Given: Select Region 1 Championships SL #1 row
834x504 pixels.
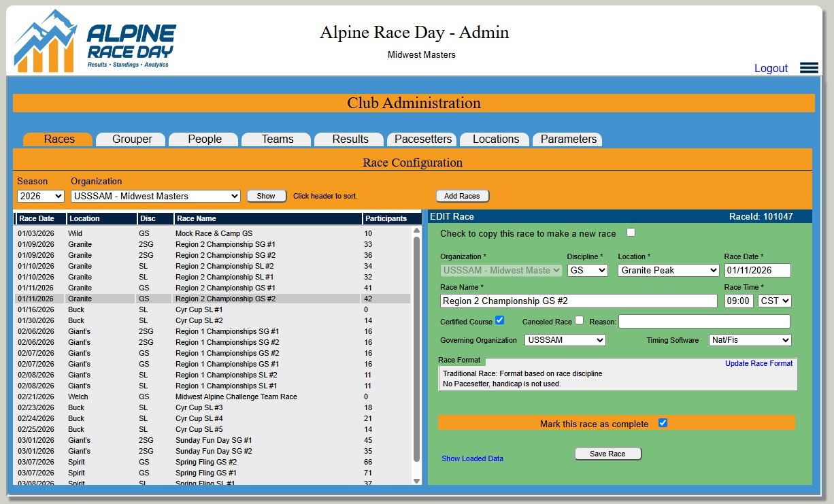Looking at the screenshot, I should 213,386.
